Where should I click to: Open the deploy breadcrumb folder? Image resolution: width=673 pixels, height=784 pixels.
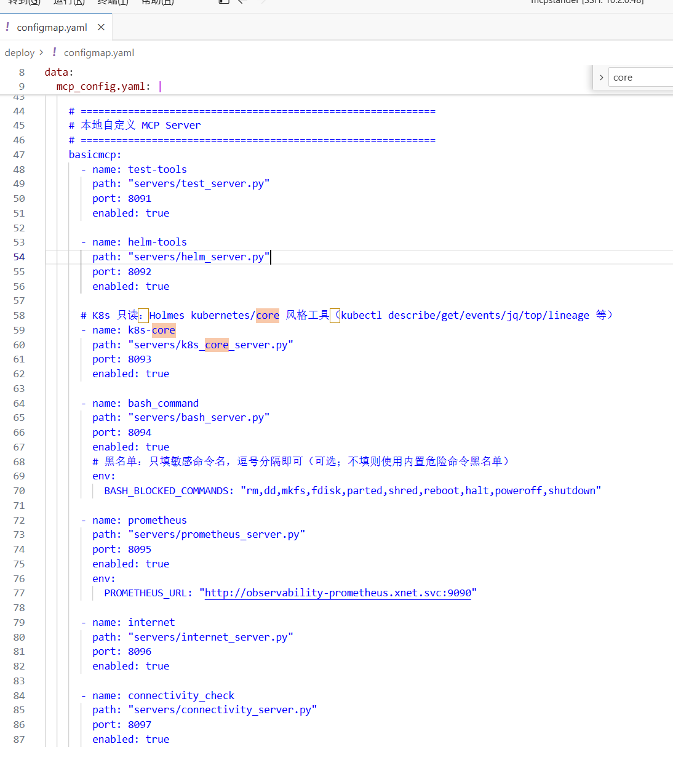(x=20, y=53)
